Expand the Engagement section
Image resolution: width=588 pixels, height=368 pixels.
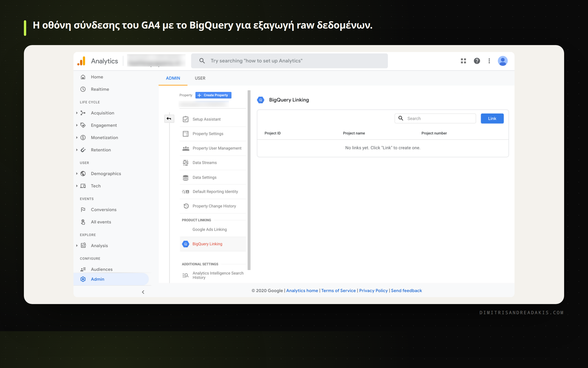click(x=77, y=125)
